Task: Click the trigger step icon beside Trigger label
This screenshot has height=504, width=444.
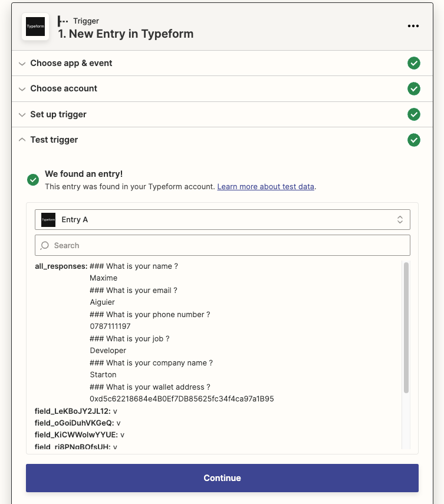Action: coord(63,21)
